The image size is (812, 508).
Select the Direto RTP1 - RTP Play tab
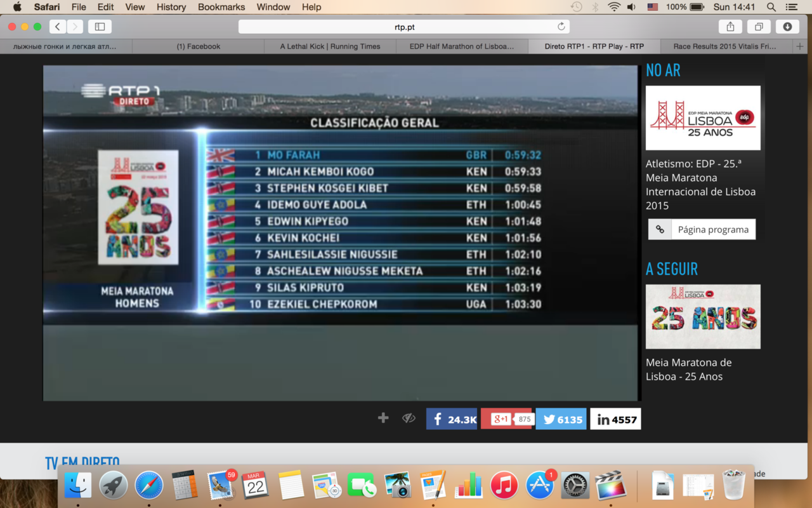(594, 46)
